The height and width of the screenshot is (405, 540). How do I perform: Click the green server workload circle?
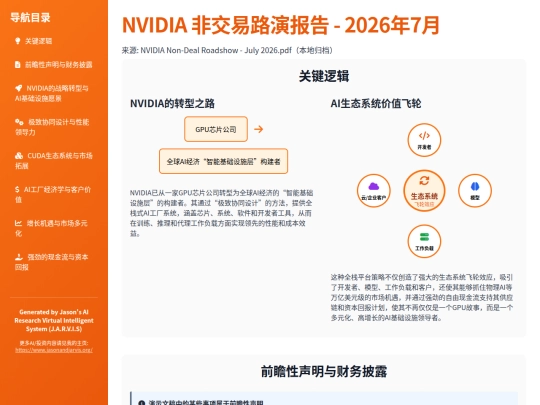tap(424, 241)
